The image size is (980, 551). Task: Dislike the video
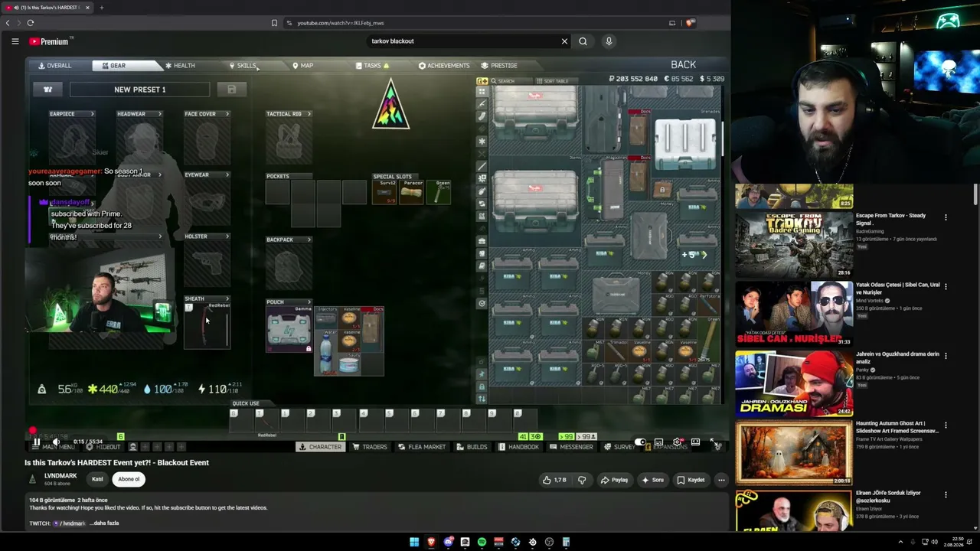(582, 480)
